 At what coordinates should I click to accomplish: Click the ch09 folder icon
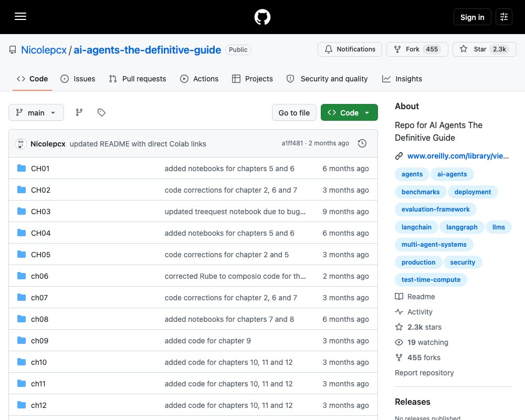coord(22,341)
